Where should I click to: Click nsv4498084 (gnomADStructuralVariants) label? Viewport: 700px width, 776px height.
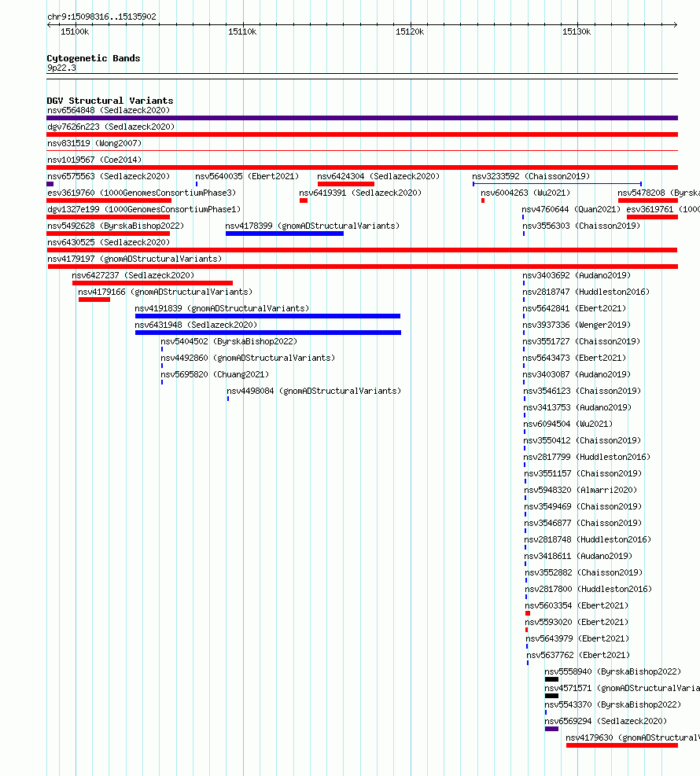314,391
